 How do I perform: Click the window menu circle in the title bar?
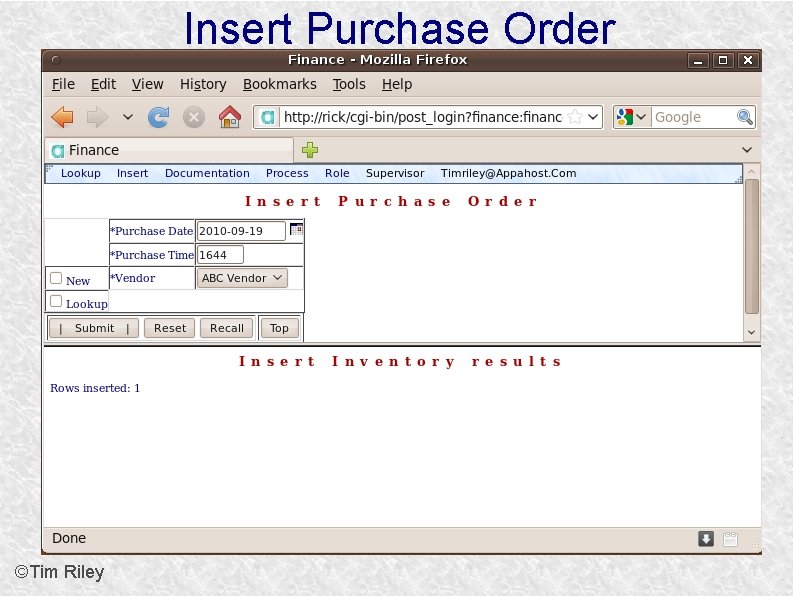pyautogui.click(x=56, y=60)
